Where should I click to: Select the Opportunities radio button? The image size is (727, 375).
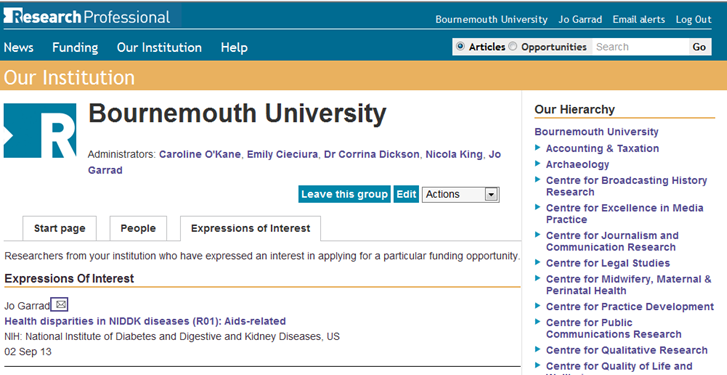[x=513, y=46]
